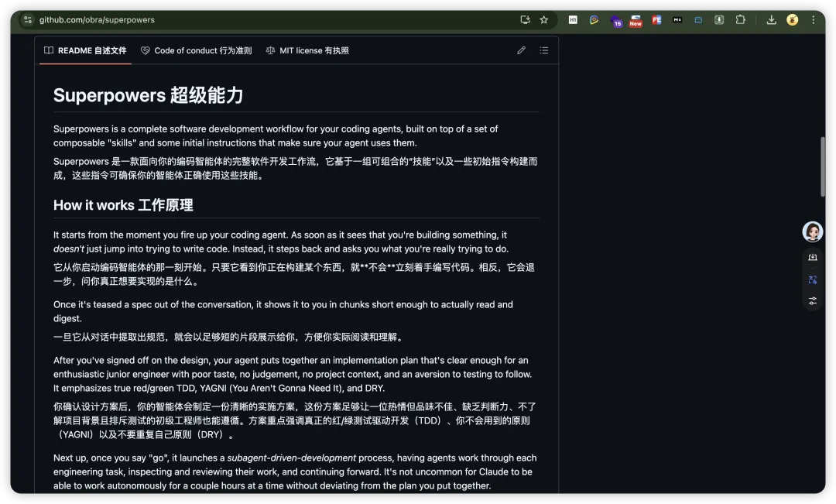The height and width of the screenshot is (504, 836).
Task: Open the colorful circular extension icon
Action: (x=594, y=19)
